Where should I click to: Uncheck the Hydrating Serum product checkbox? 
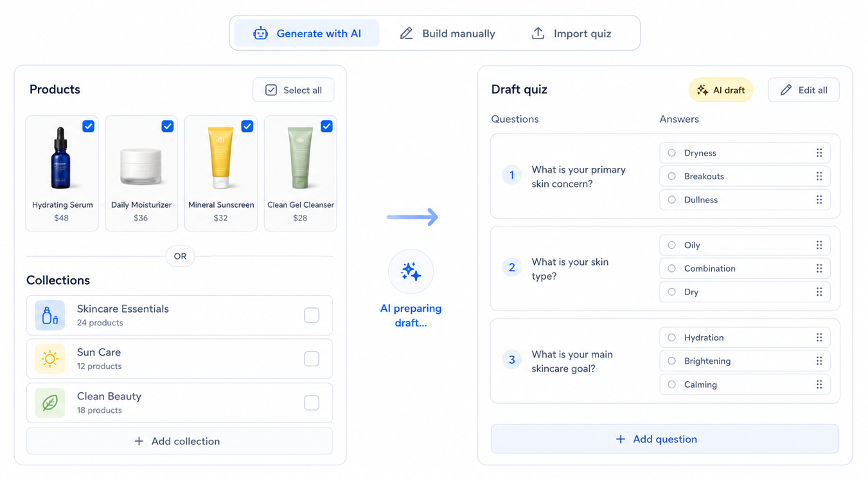tap(88, 126)
